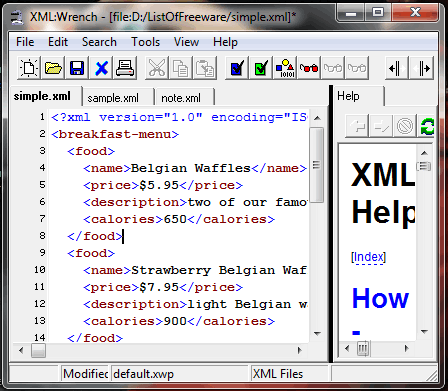Open the Search menu

tap(99, 42)
